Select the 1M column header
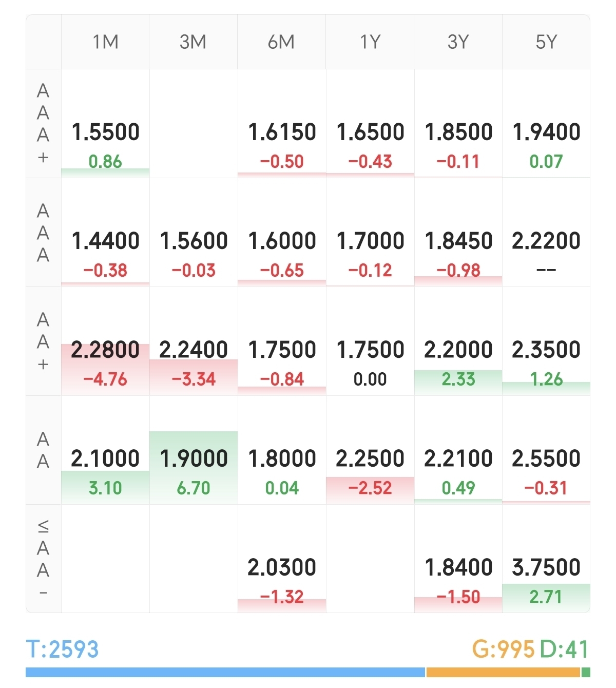 (x=105, y=42)
